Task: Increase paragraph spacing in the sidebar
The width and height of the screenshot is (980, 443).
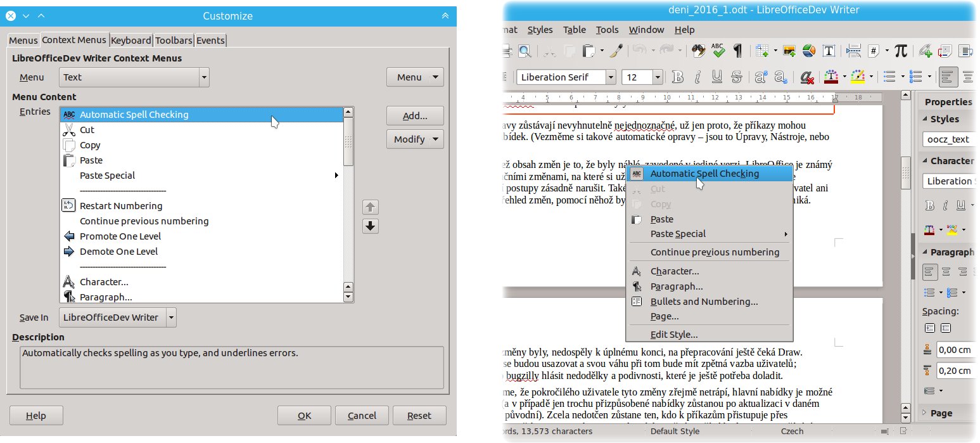Action: pos(930,328)
